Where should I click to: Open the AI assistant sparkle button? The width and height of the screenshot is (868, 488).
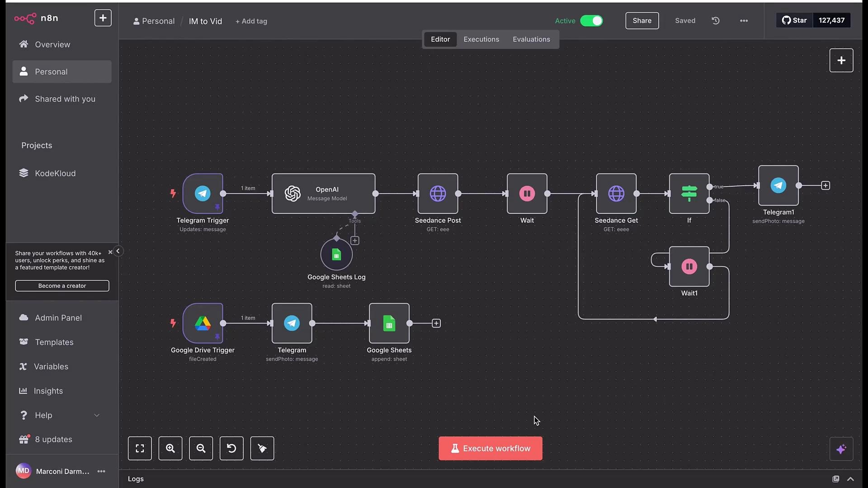[841, 449]
